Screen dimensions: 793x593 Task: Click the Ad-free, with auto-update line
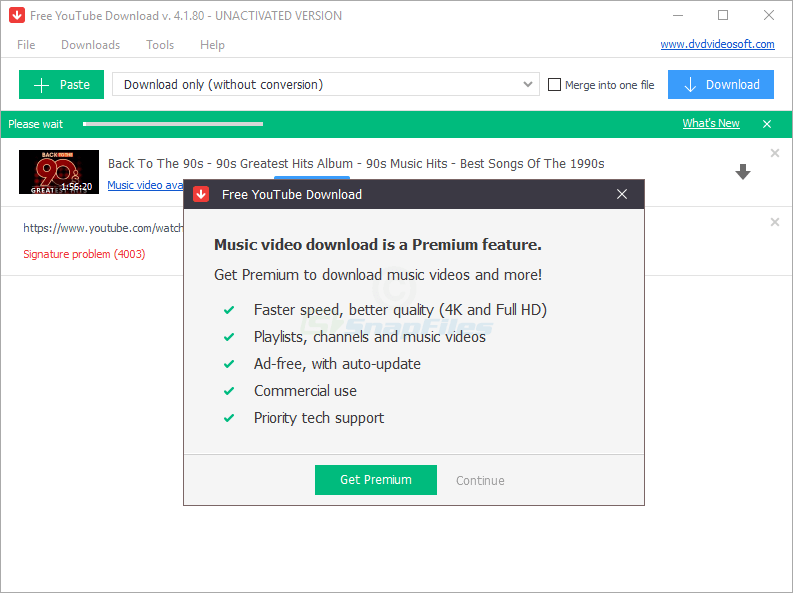click(337, 364)
